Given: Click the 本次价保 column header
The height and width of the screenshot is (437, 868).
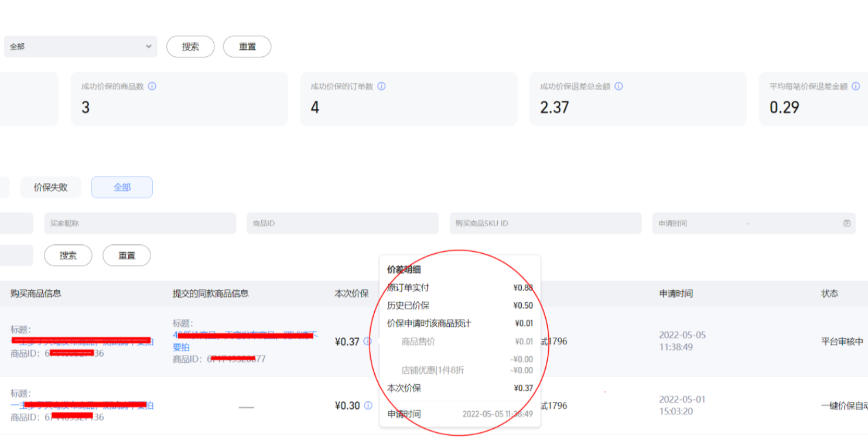Looking at the screenshot, I should tap(351, 293).
